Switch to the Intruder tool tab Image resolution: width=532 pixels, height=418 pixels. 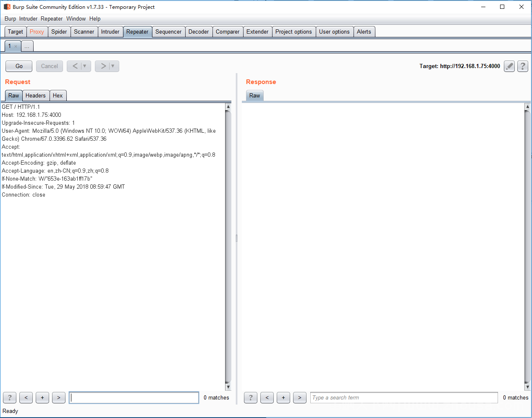pos(110,32)
